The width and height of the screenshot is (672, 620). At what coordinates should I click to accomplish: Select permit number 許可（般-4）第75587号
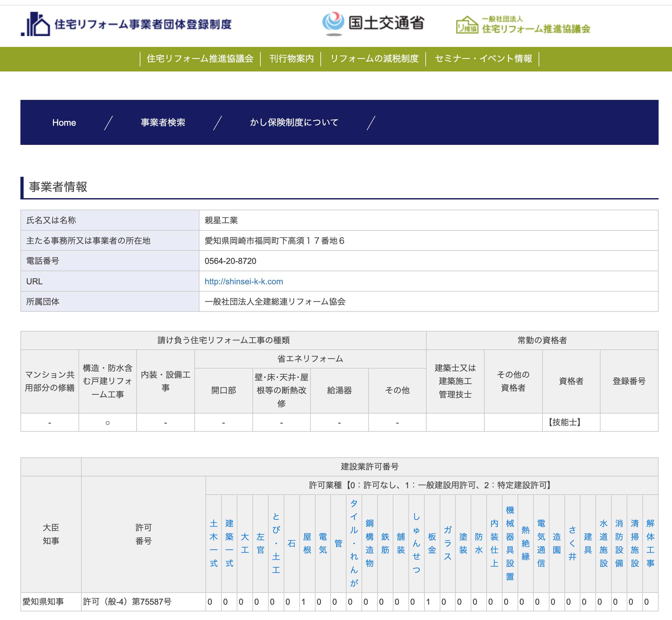coord(127,601)
